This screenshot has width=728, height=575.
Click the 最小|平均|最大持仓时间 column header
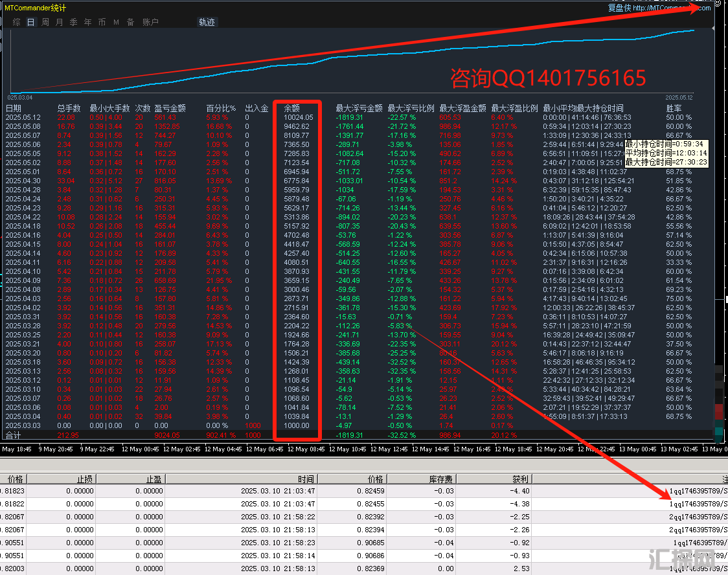pos(583,108)
